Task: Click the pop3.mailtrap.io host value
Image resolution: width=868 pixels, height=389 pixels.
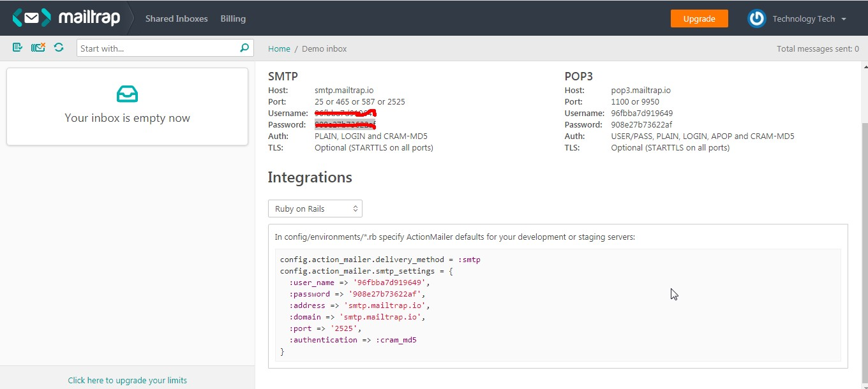Action: [641, 91]
